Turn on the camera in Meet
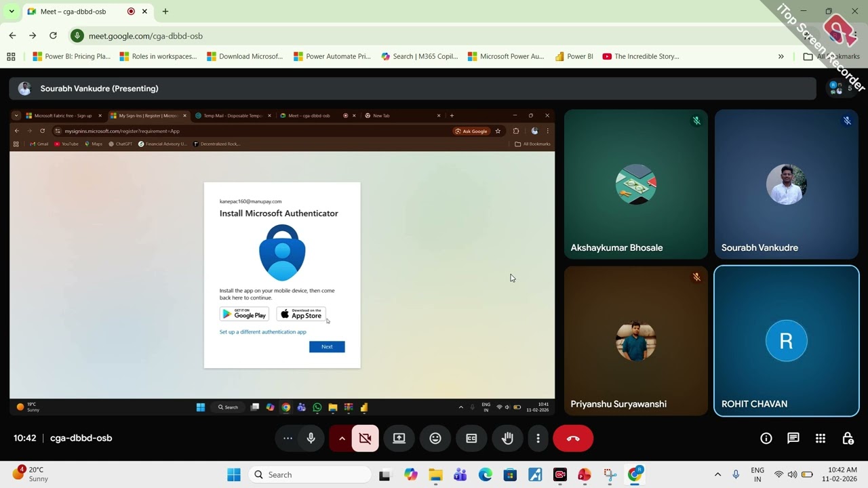This screenshot has height=488, width=868. tap(365, 439)
